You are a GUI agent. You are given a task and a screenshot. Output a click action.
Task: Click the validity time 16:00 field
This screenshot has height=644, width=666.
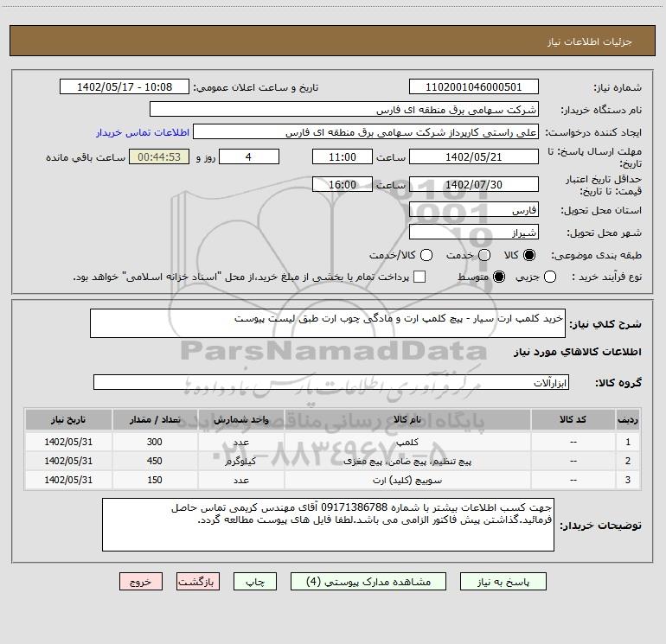point(343,184)
